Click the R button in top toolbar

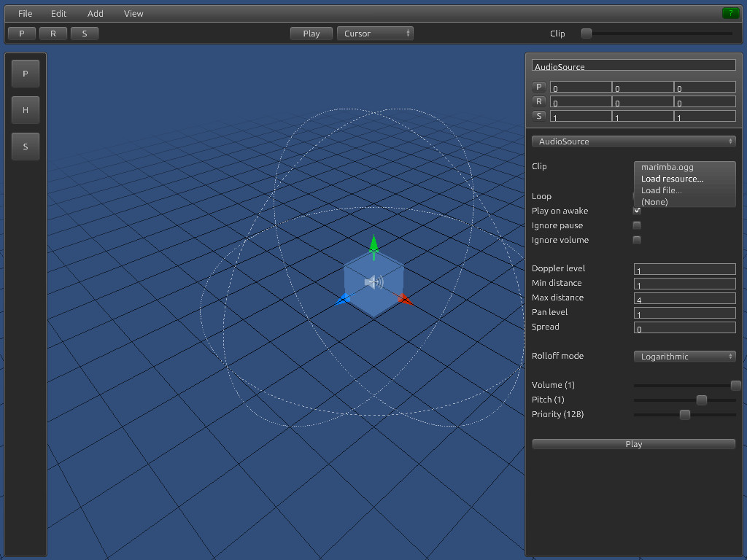53,34
